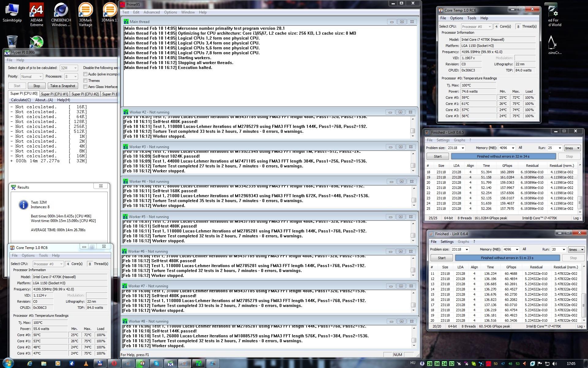Open the times dropdown in LinX 0.6.4
588x368 pixels.
(x=576, y=249)
